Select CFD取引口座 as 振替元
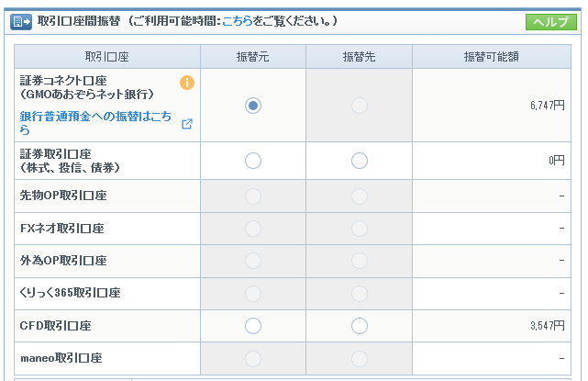The image size is (588, 381). 253,326
